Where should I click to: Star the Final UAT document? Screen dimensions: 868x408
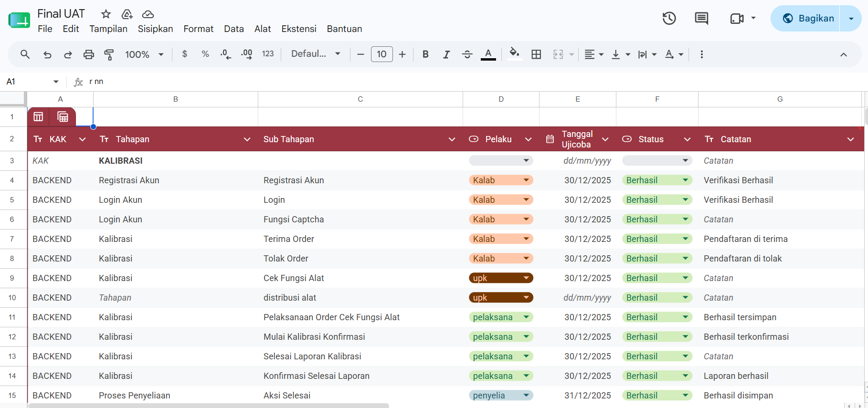point(106,14)
